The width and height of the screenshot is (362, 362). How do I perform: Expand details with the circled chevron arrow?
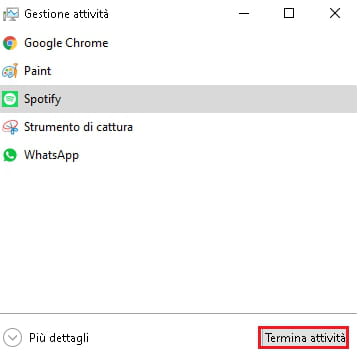coord(13,338)
